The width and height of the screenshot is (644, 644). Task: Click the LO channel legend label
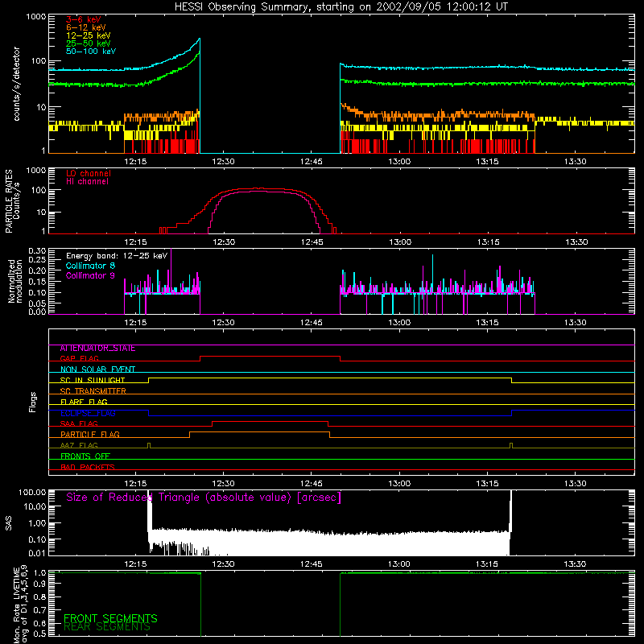[x=89, y=173]
